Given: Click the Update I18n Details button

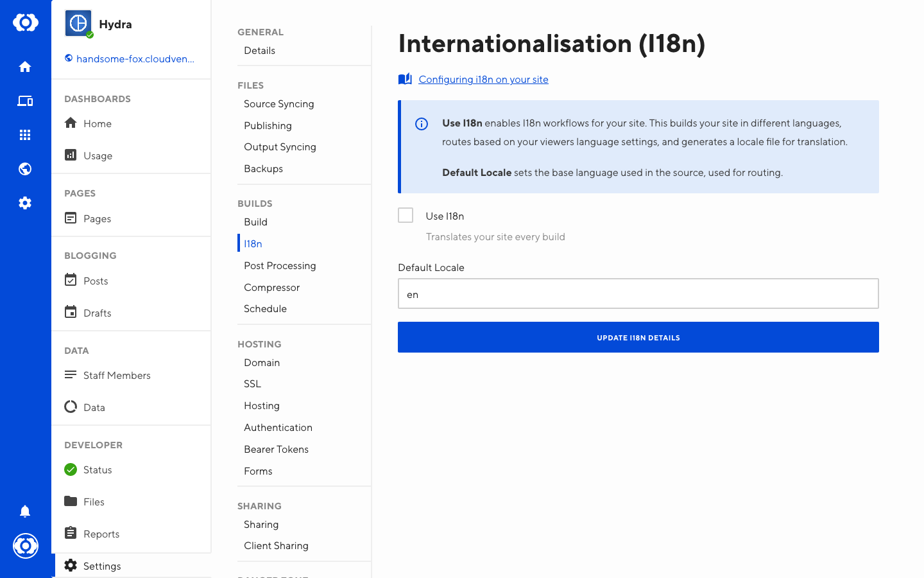Looking at the screenshot, I should (x=638, y=337).
